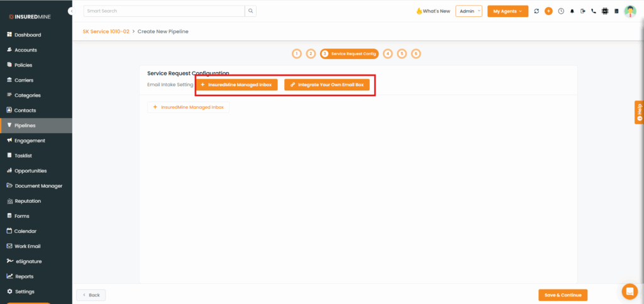Screen dimensions: 644x304
Task: Open Document Manager in the sidebar
Action: click(38, 186)
